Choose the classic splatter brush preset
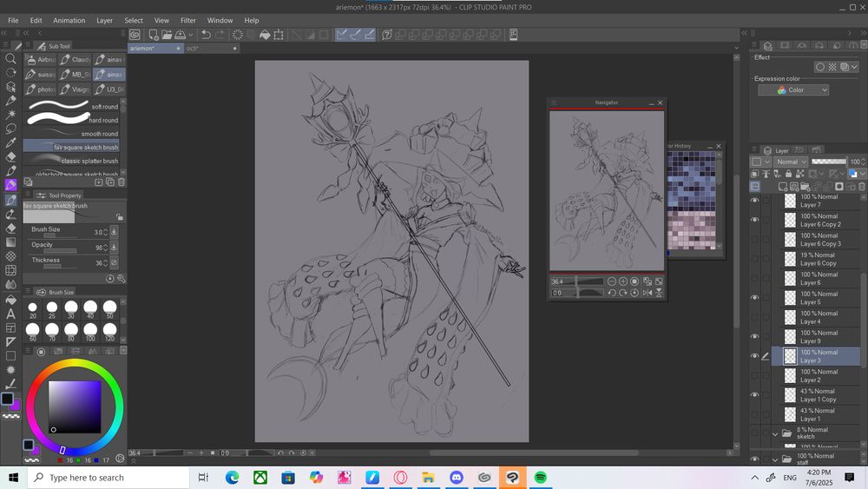The width and height of the screenshot is (868, 489). click(74, 161)
